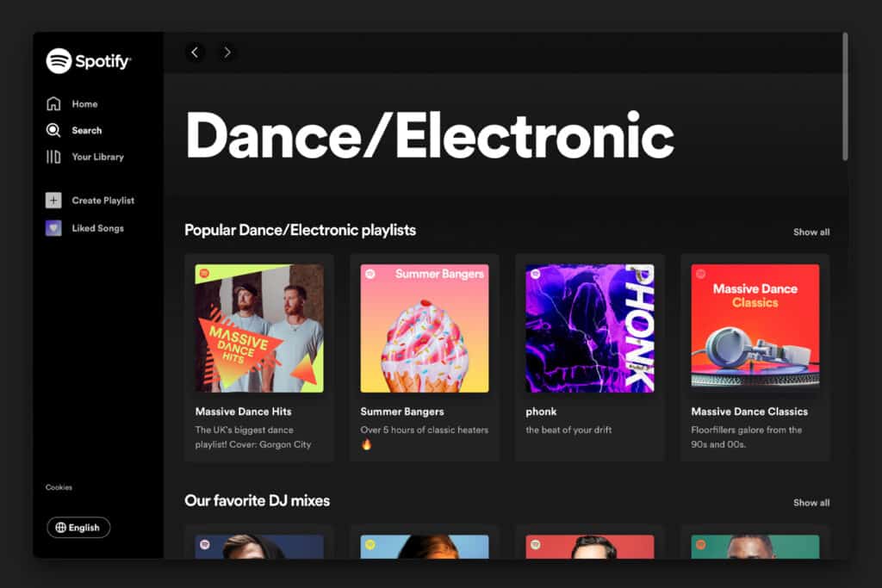
Task: Select Your Library menu label
Action: point(98,157)
